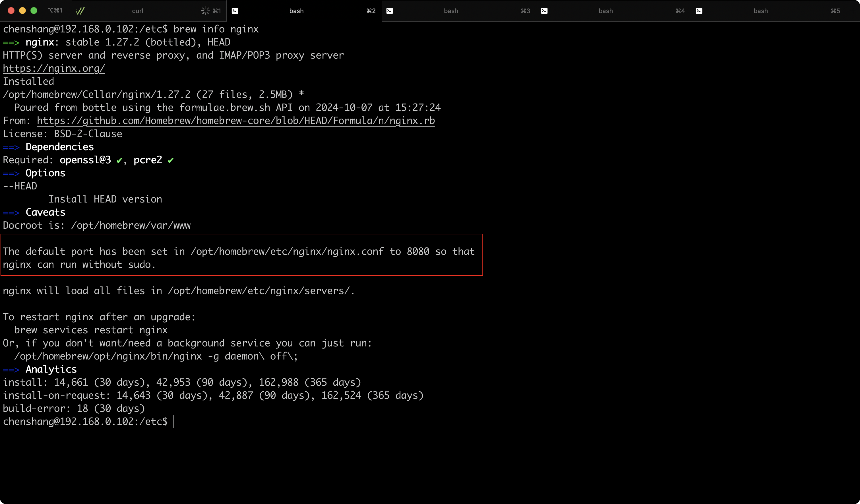This screenshot has width=860, height=504.
Task: Open the bash tab labeled ⌘5
Action: (760, 11)
